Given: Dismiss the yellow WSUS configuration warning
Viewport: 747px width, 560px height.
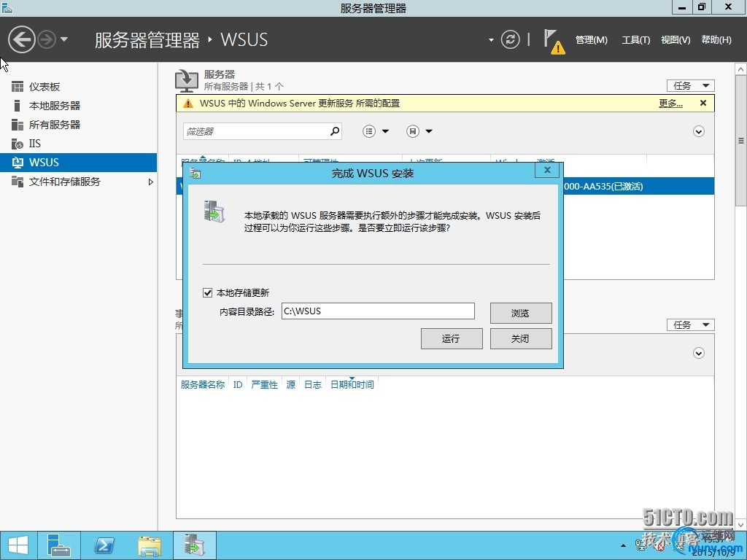Looking at the screenshot, I should point(703,103).
